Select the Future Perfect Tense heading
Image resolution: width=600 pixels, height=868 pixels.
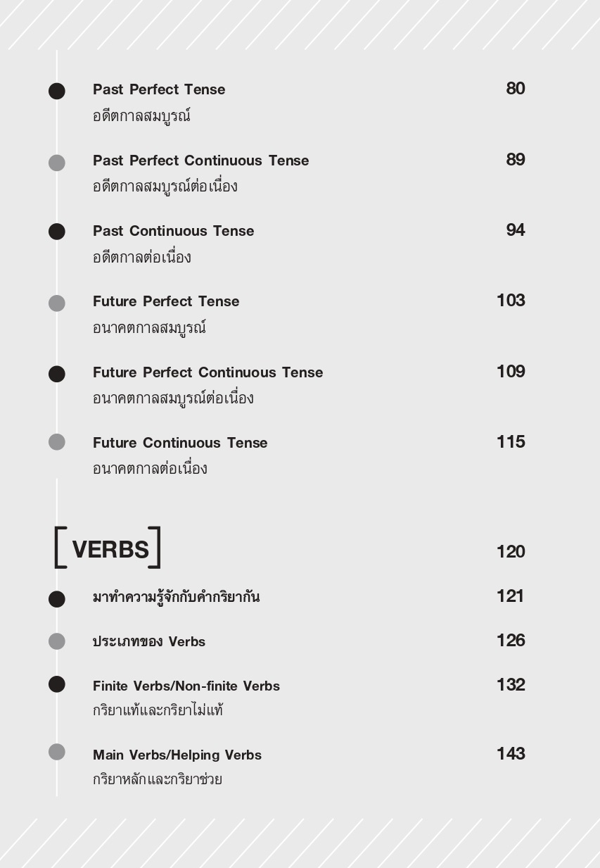pyautogui.click(x=166, y=301)
